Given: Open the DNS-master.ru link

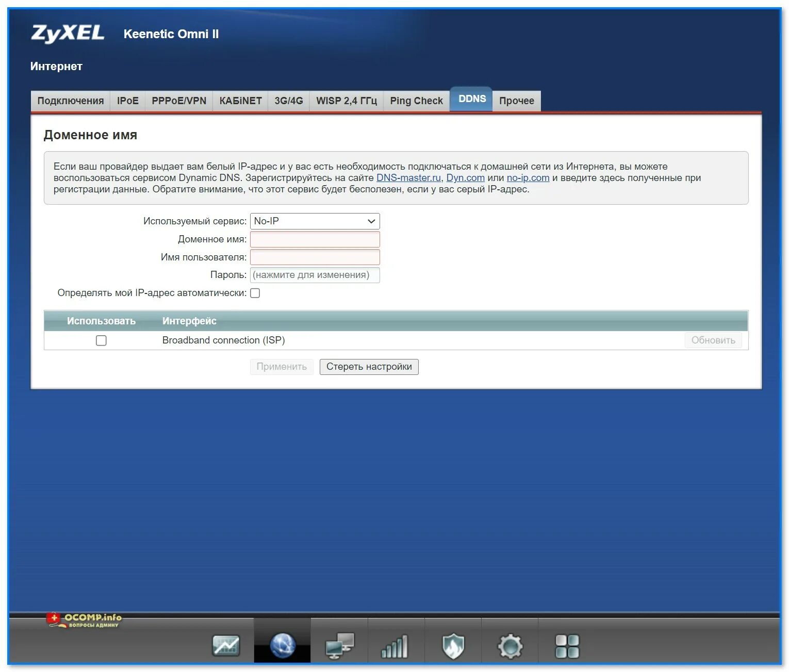Looking at the screenshot, I should (x=408, y=178).
